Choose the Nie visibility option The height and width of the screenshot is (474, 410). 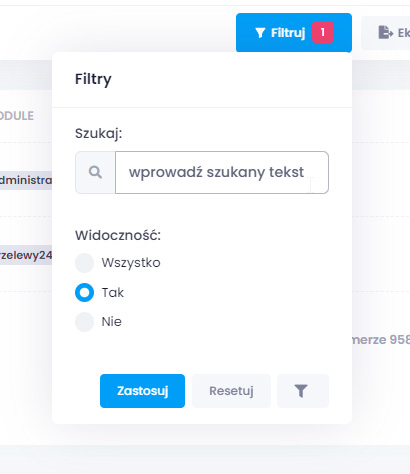[84, 322]
